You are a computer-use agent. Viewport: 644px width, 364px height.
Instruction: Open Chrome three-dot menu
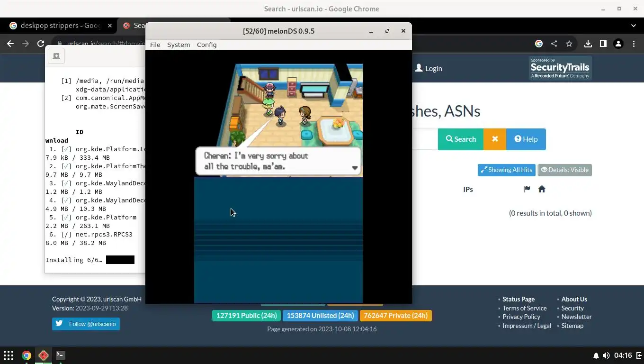(x=634, y=44)
